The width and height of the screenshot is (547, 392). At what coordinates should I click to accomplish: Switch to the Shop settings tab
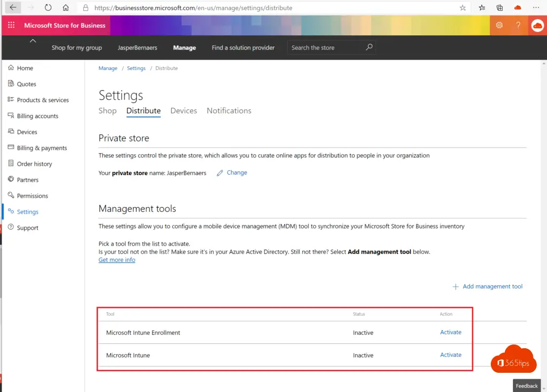click(x=107, y=111)
